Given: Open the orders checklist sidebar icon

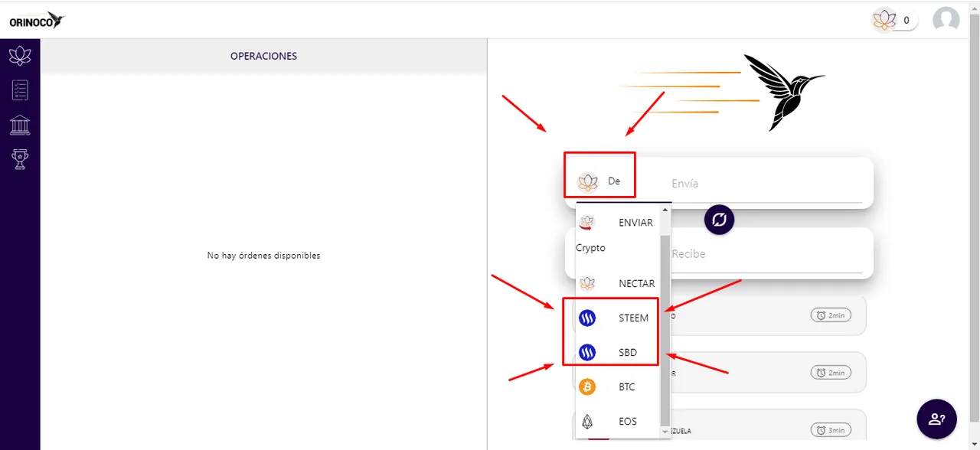Looking at the screenshot, I should 20,90.
